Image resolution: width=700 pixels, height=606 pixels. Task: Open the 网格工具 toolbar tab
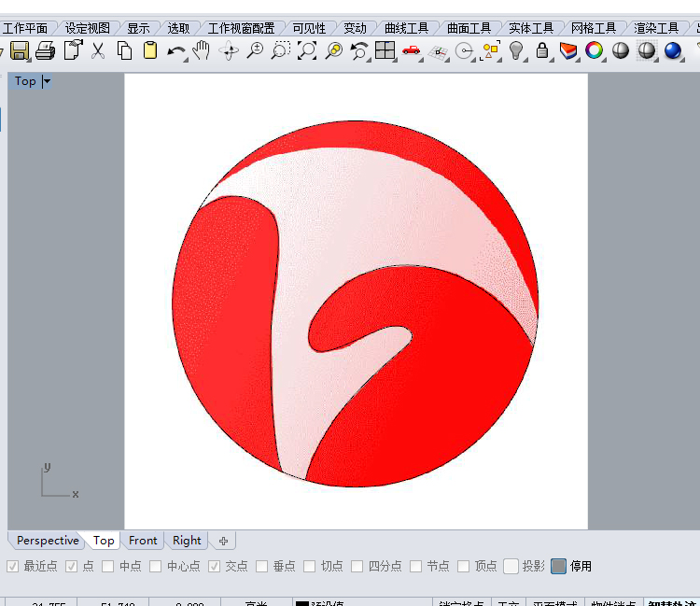[x=594, y=29]
